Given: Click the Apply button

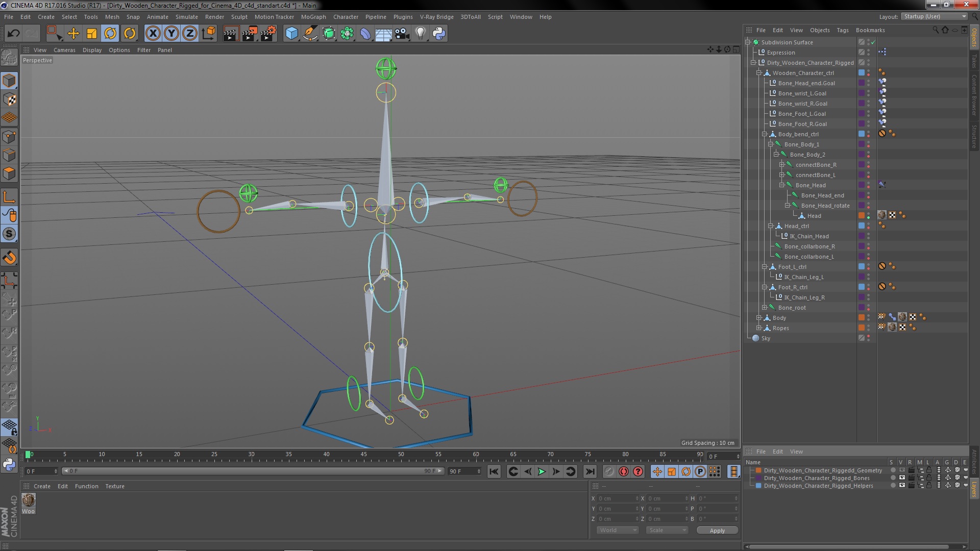Looking at the screenshot, I should 717,531.
